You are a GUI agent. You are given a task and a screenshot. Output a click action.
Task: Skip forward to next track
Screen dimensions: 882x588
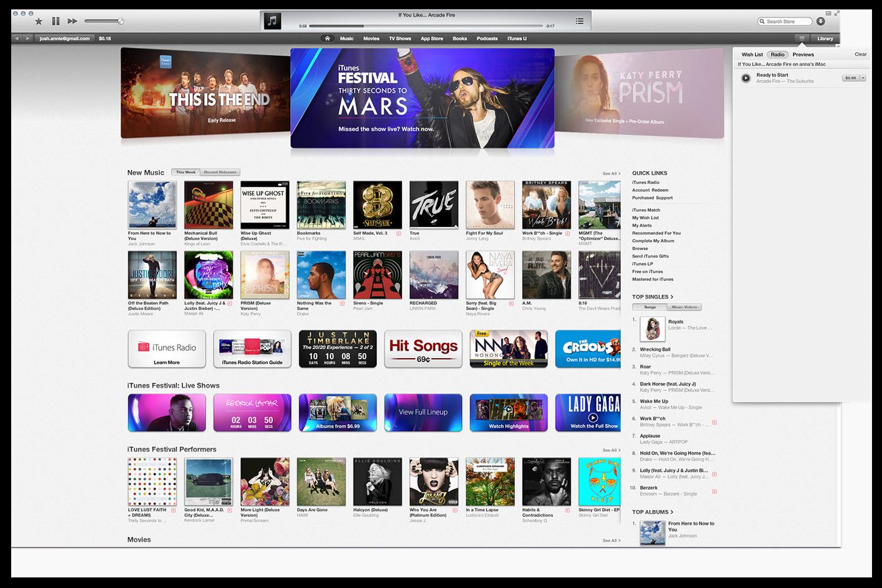click(x=72, y=21)
